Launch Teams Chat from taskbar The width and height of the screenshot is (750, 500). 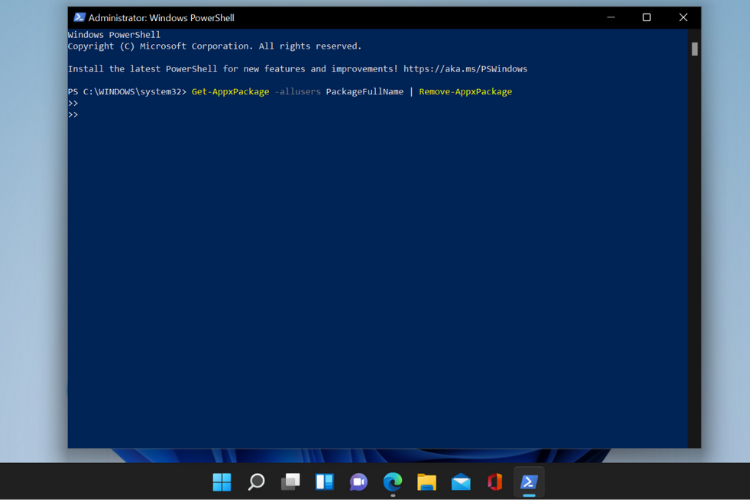[x=358, y=482]
